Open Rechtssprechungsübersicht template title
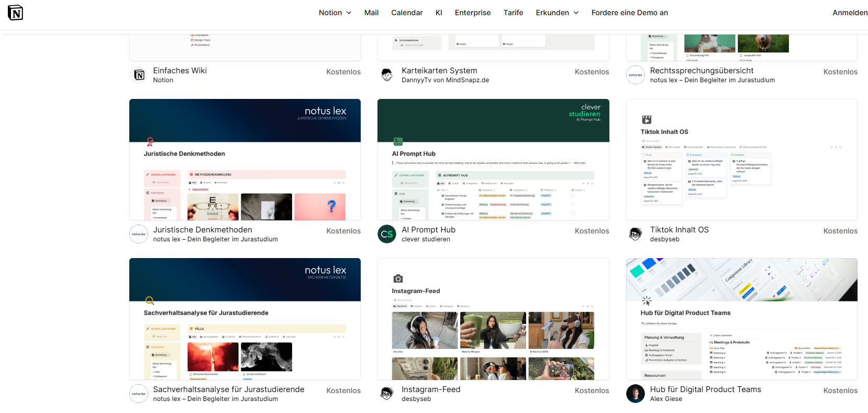Viewport: 868px width, 413px height. tap(702, 71)
